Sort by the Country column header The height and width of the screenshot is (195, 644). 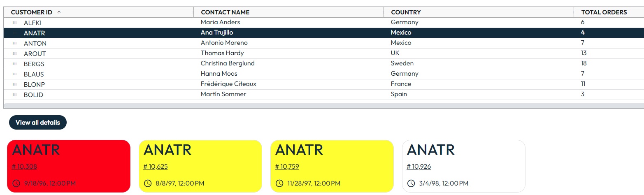click(406, 12)
